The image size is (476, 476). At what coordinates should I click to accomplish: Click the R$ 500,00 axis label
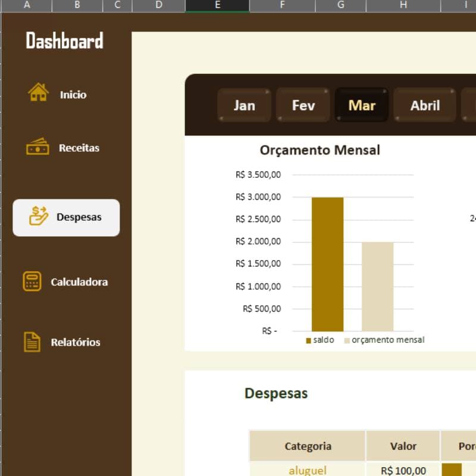pos(262,309)
